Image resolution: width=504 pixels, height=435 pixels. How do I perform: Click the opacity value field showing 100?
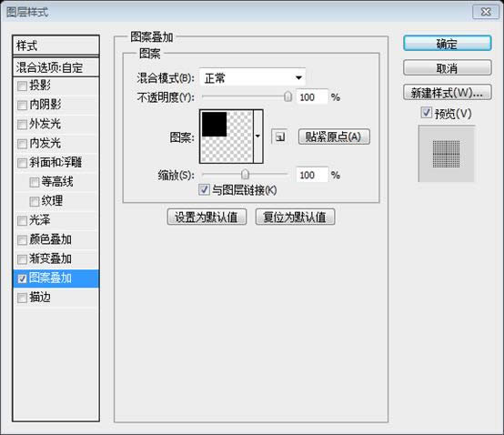tap(311, 96)
